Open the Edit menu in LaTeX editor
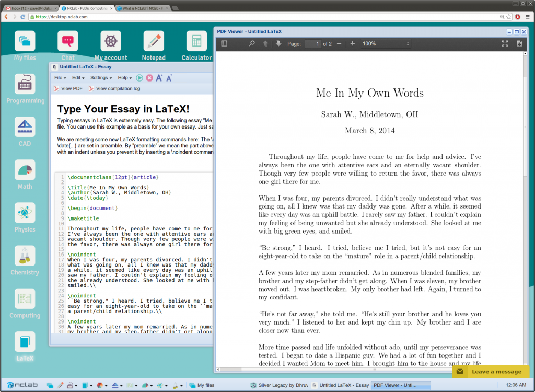 click(x=78, y=78)
